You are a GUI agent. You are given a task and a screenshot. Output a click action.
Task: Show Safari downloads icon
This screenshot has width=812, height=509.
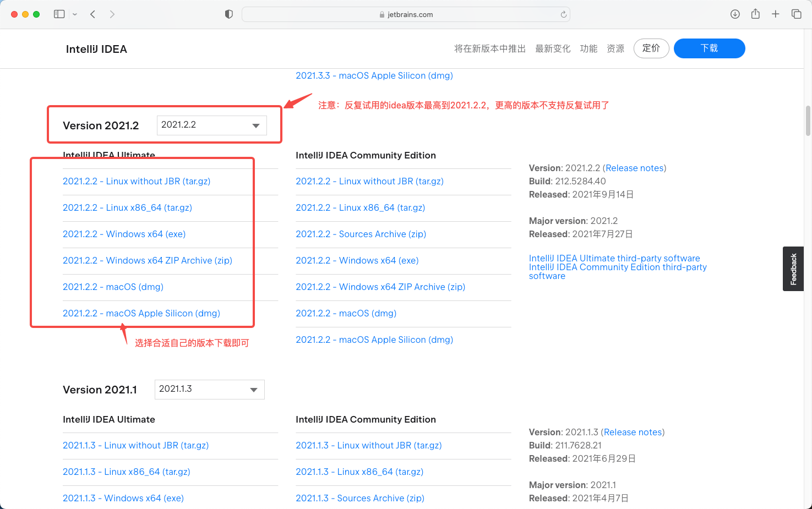point(735,14)
